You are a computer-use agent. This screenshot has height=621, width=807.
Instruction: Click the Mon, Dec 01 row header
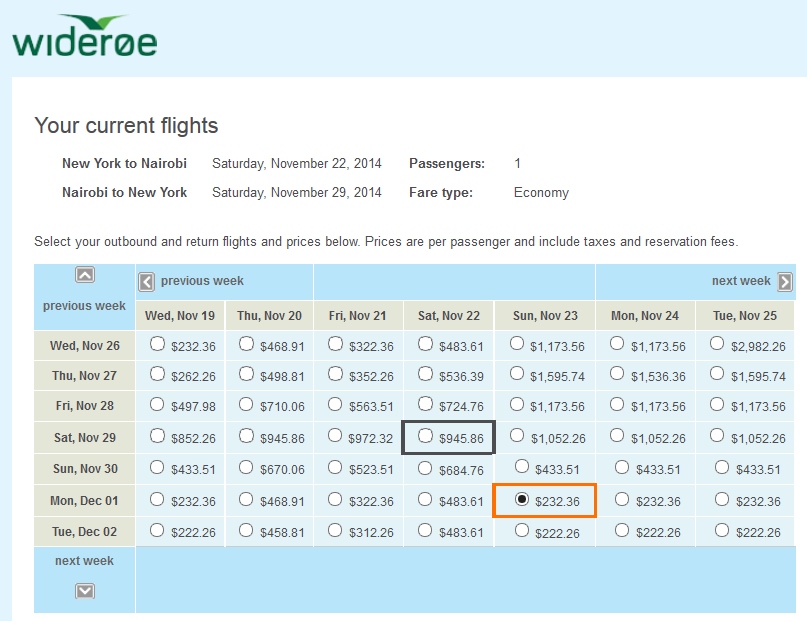tap(85, 501)
